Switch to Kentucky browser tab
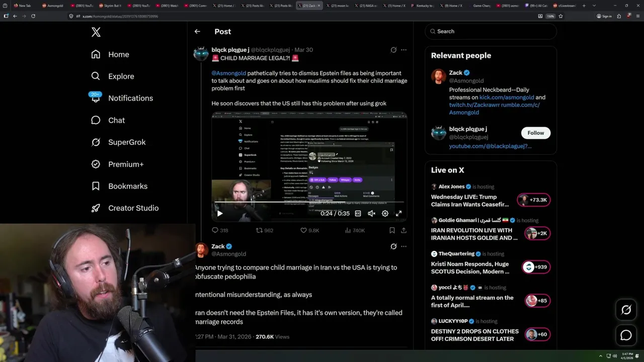The image size is (644, 362). pos(422,6)
